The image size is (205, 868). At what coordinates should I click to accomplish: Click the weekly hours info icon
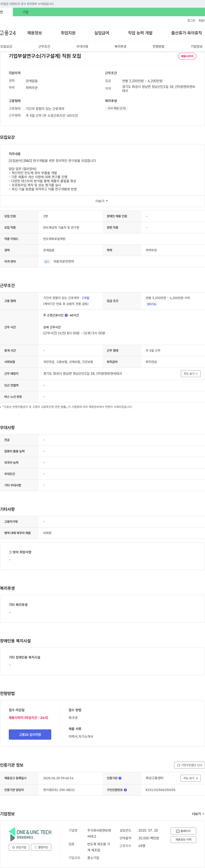point(66,315)
